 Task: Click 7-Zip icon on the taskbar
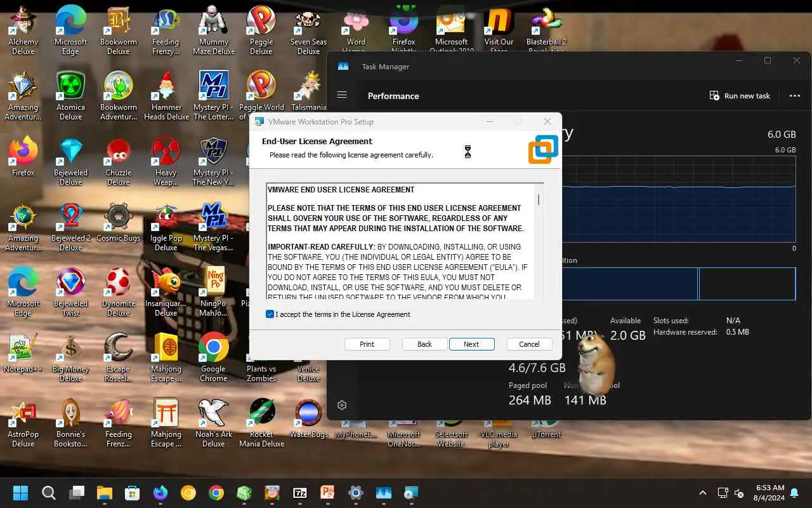(300, 493)
